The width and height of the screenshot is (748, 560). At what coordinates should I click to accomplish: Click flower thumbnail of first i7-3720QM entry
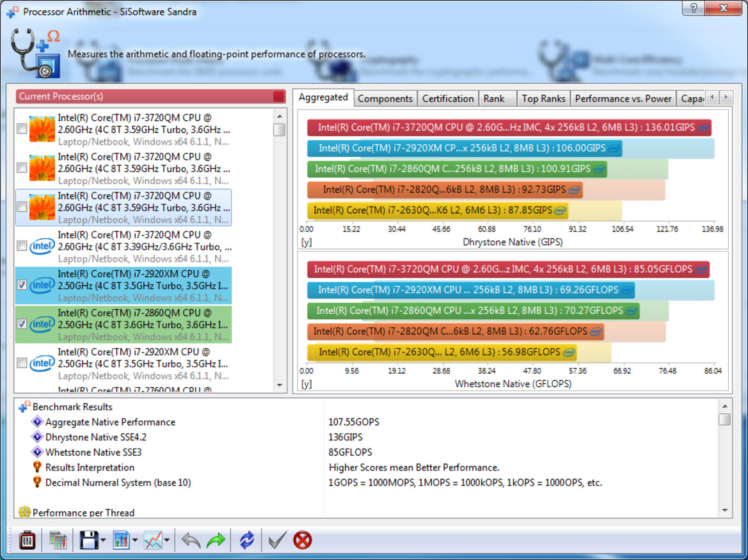42,129
